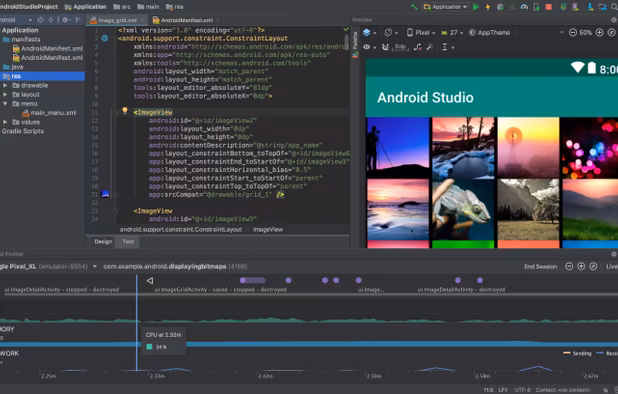
Task: Open Preview panel settings gear
Action: click(614, 20)
